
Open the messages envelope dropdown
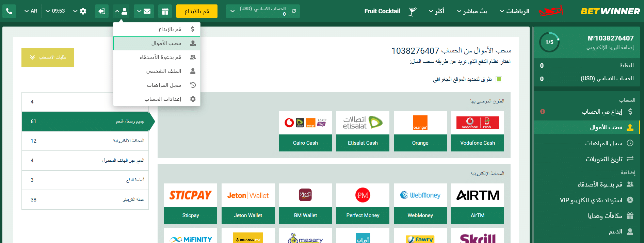(144, 11)
